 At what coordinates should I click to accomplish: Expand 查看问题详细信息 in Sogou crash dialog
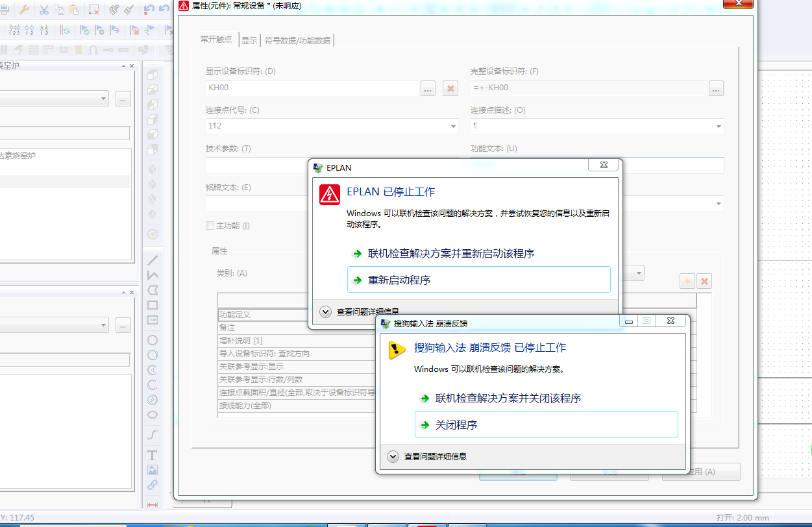point(393,456)
